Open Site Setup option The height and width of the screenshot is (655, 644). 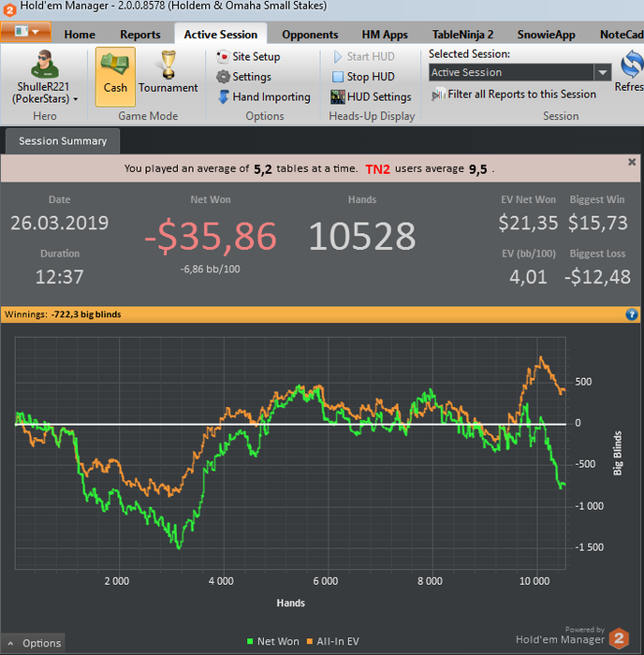point(248,56)
